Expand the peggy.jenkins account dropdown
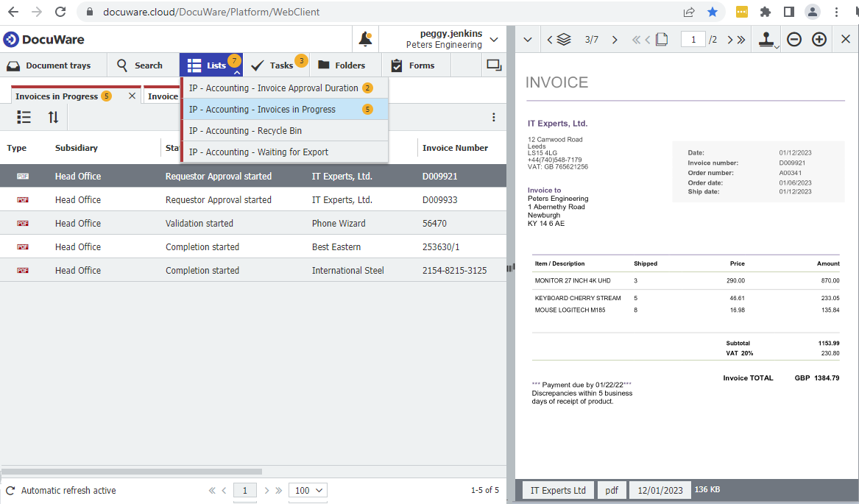Screen dimensions: 859x504 (x=493, y=38)
